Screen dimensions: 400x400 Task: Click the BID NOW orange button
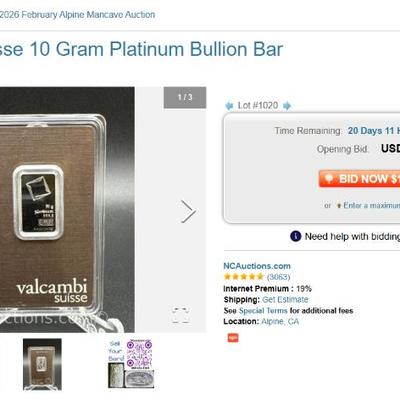click(x=359, y=179)
